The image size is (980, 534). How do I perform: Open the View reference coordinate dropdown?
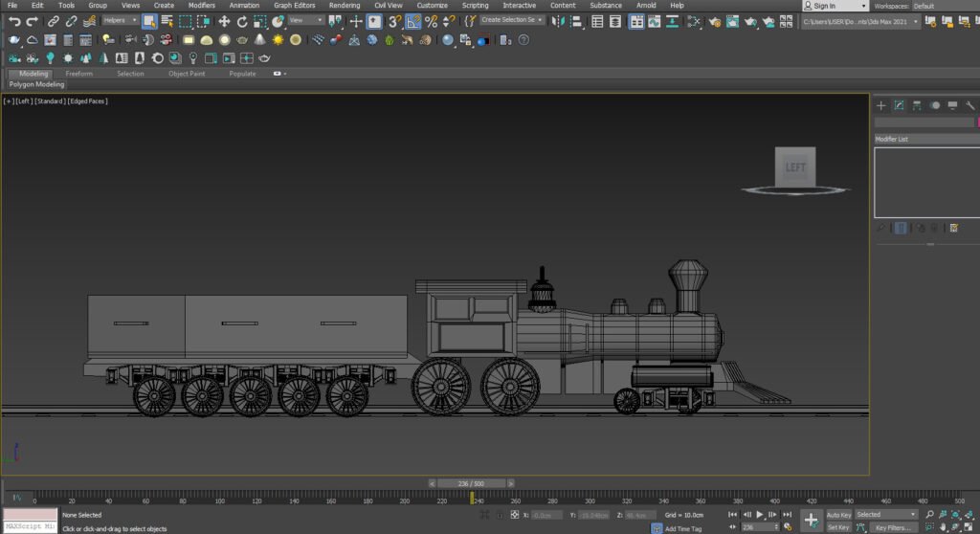(303, 21)
